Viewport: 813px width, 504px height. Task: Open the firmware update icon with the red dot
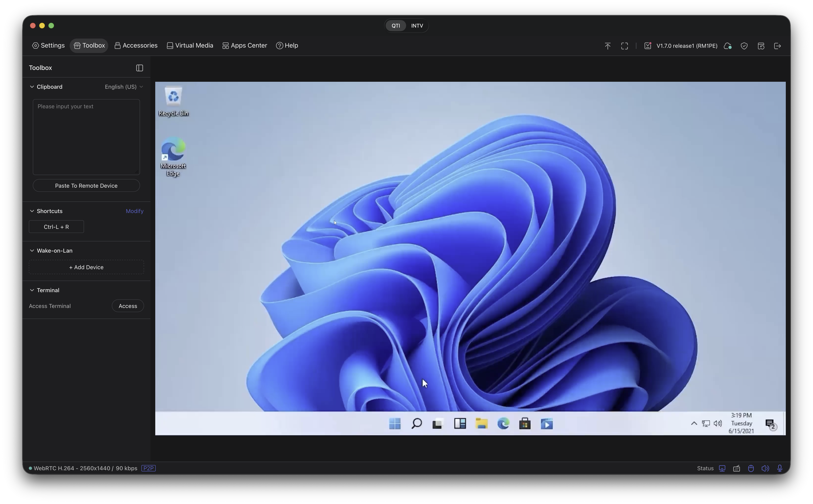pyautogui.click(x=648, y=46)
